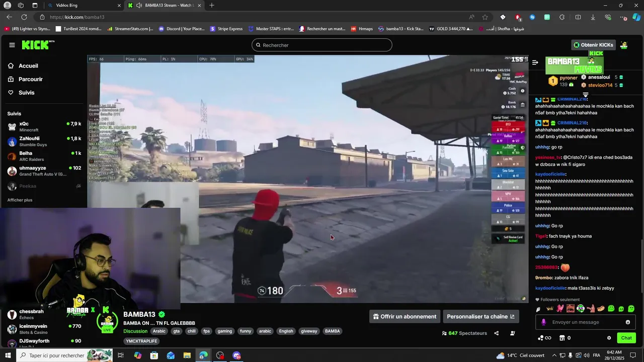Open browser downloads icon
This screenshot has width=644, height=362.
(x=593, y=17)
